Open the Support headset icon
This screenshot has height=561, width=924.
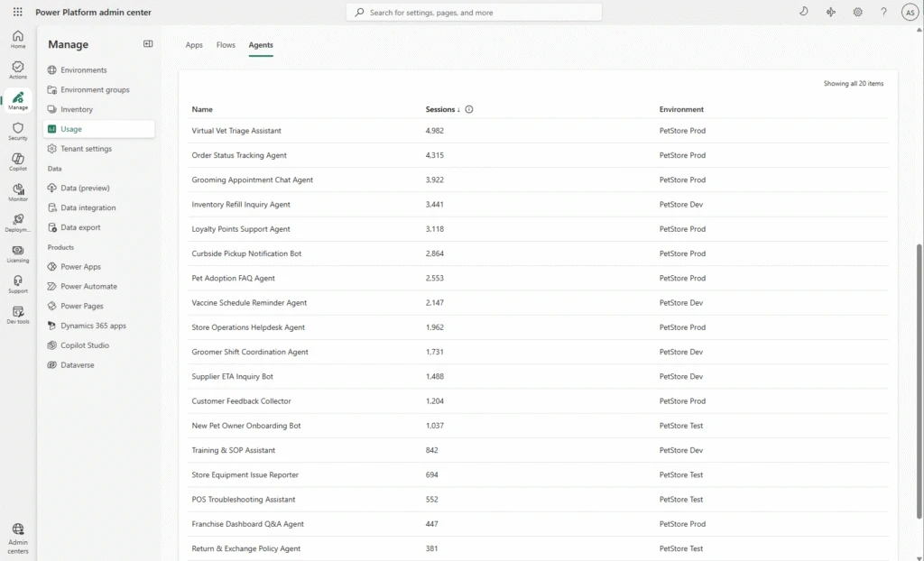coord(17,283)
